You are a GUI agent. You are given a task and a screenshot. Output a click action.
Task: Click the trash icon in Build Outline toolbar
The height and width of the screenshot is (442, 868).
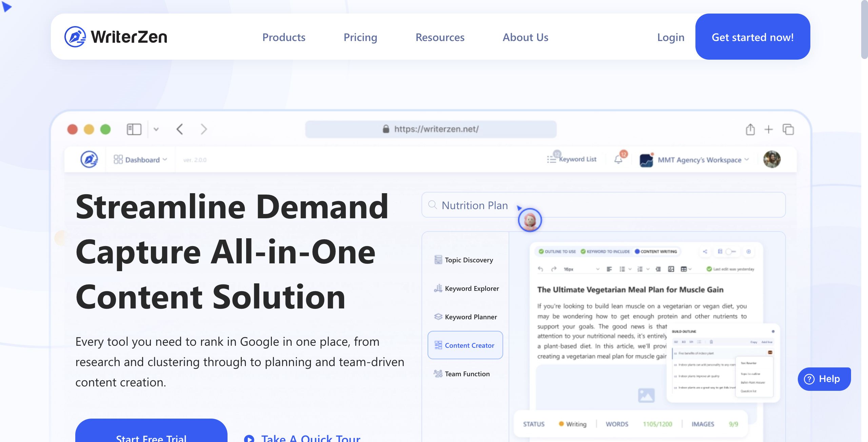(711, 342)
